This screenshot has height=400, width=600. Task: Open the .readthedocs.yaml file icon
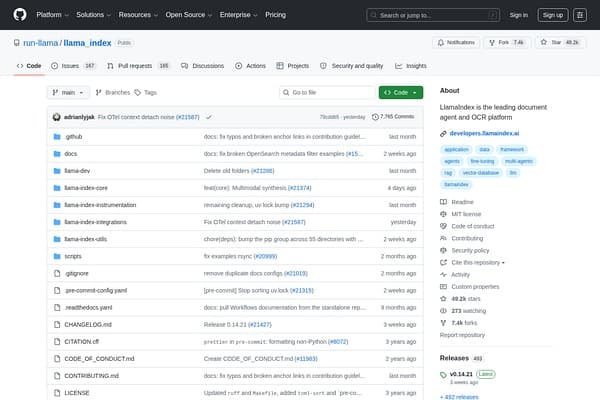57,307
